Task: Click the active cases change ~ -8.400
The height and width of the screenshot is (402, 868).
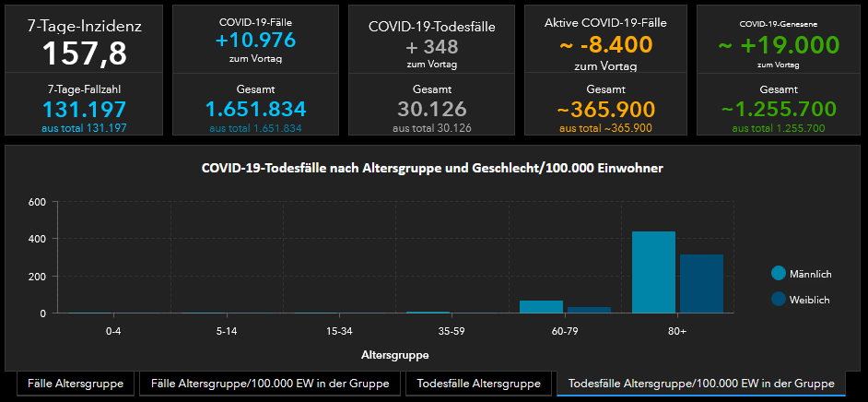Action: [605, 44]
